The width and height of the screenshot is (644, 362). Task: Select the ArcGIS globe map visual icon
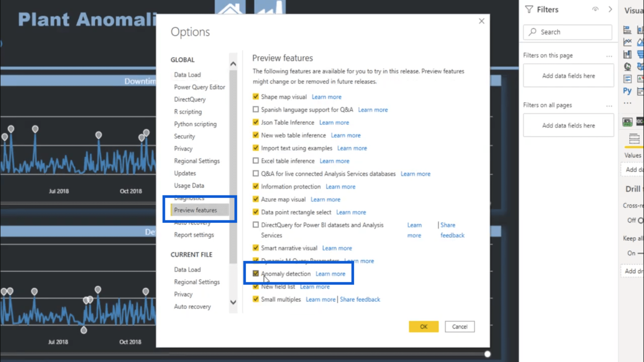pos(627,66)
